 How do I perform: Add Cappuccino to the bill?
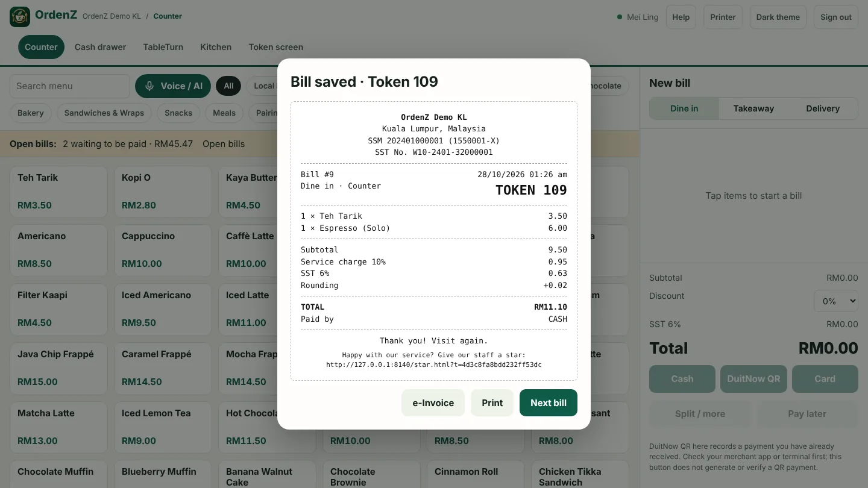[163, 251]
